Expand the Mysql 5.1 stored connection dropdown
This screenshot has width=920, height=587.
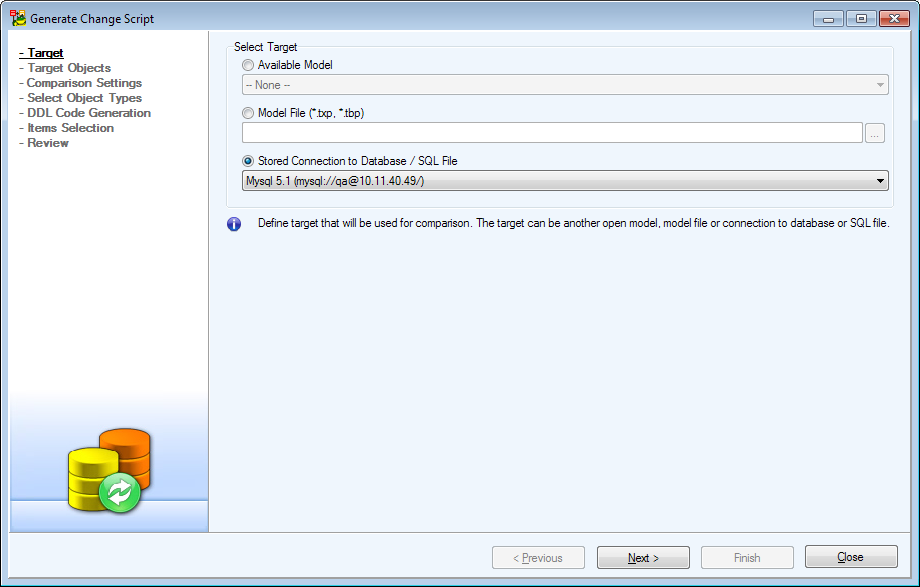(565, 181)
